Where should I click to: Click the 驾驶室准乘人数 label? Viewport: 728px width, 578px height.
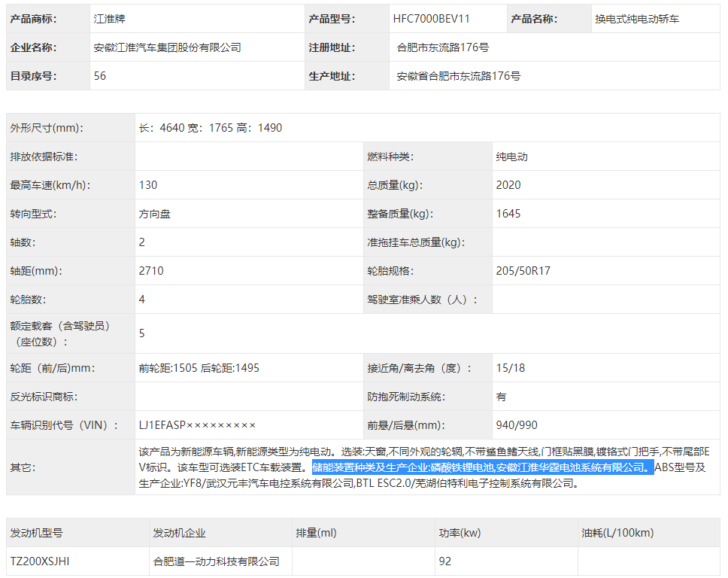click(x=422, y=300)
